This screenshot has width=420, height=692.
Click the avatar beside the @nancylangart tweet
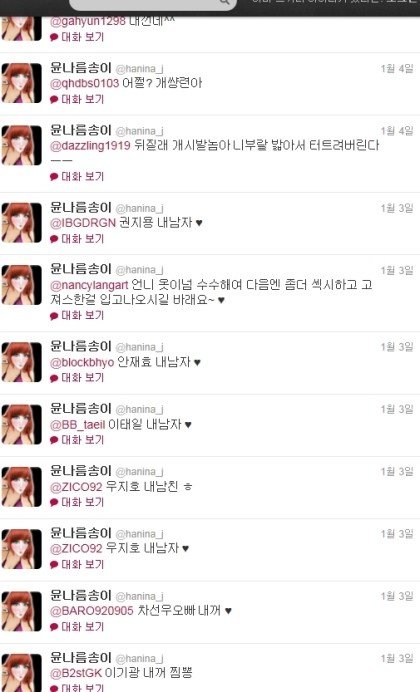[x=22, y=285]
